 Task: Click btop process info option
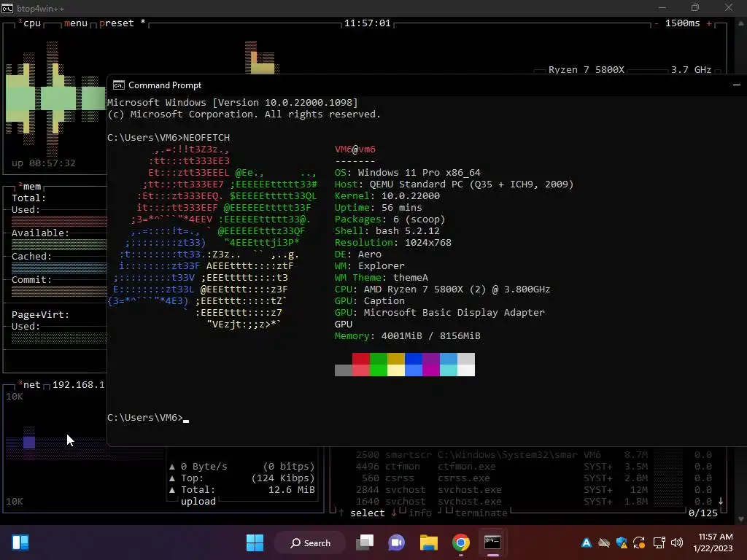pos(419,513)
